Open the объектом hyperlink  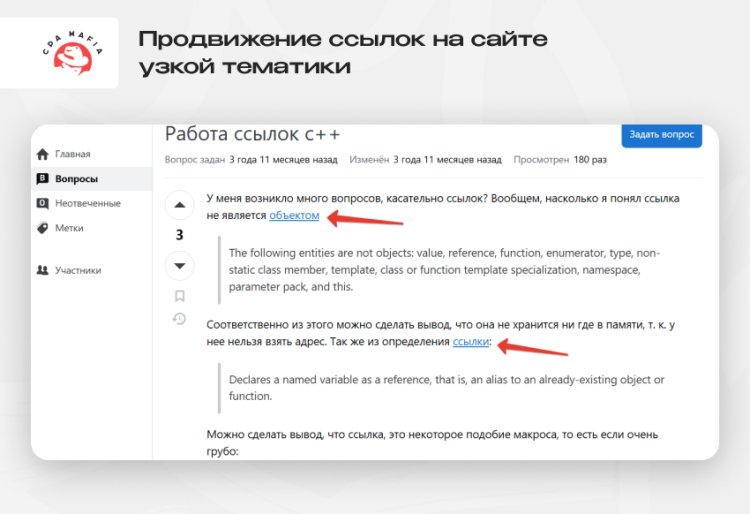294,216
